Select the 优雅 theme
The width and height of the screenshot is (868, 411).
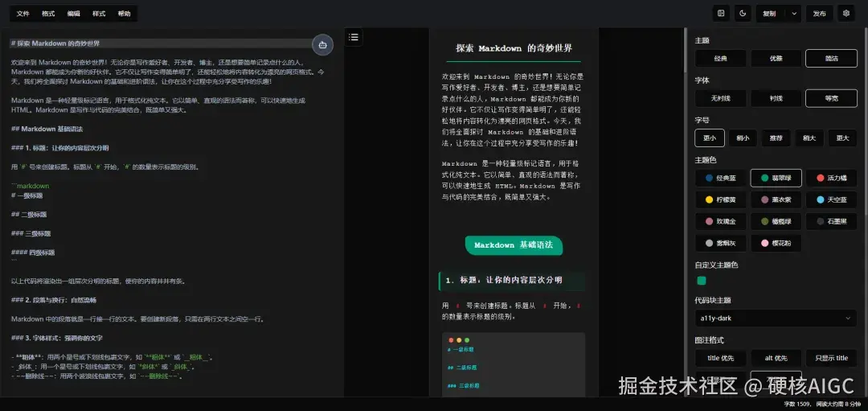pos(776,58)
